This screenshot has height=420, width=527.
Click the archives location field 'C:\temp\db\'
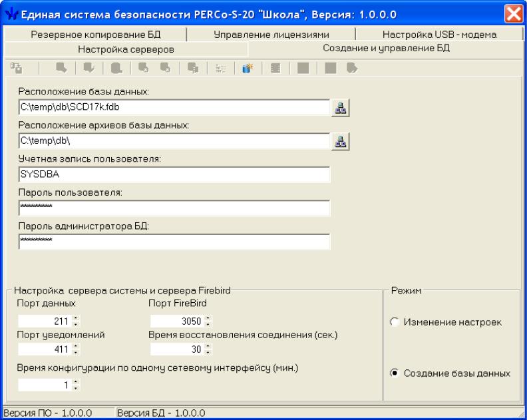click(174, 141)
